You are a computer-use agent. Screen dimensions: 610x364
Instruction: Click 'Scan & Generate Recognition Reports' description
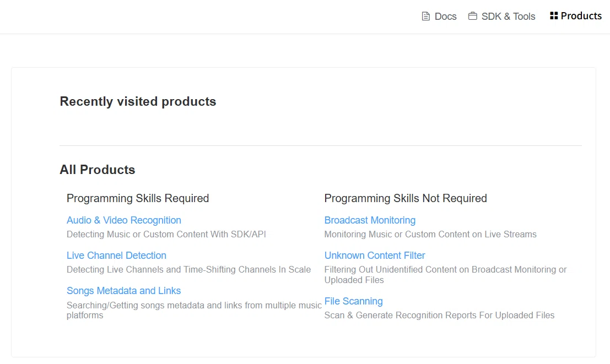[x=439, y=315]
